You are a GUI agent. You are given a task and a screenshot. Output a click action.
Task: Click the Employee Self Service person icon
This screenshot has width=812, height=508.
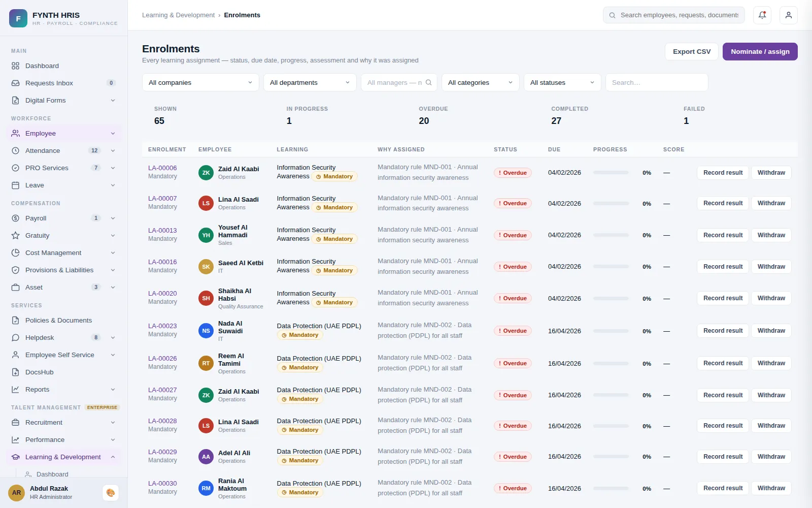15,355
